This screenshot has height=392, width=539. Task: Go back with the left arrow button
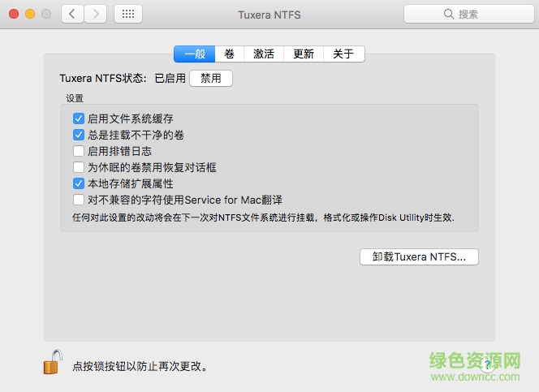coord(72,14)
